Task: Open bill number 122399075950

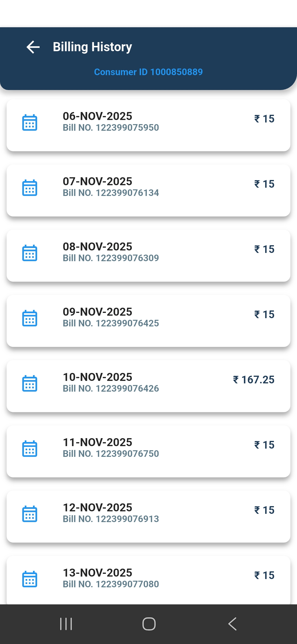Action: coord(111,128)
